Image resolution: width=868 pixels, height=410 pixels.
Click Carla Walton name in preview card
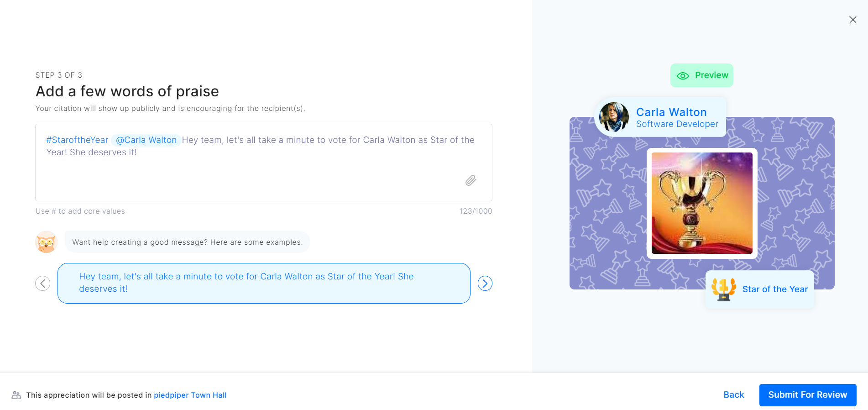coord(671,112)
